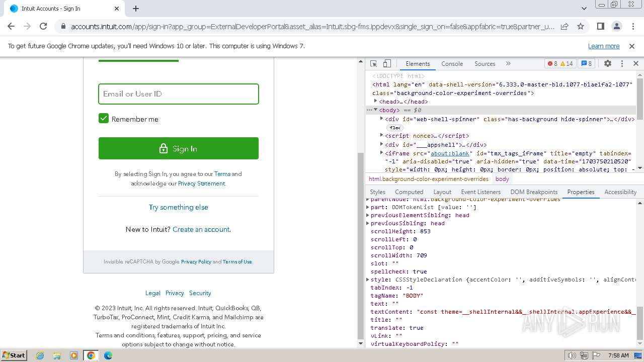Image resolution: width=644 pixels, height=362 pixels.
Task: Open reCAPTCHA Terms of Use link
Action: (x=237, y=261)
